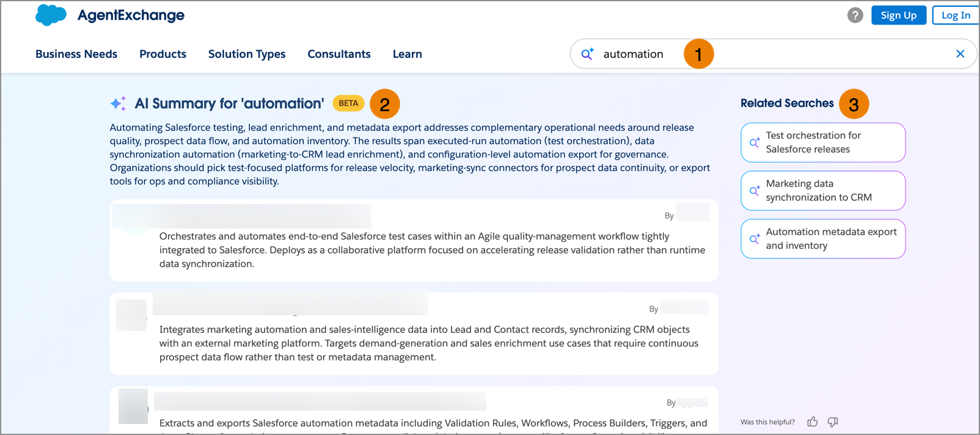Click the summary paragraph starting 'Automating Salesforce testing'
The image size is (980, 435).
click(x=410, y=154)
